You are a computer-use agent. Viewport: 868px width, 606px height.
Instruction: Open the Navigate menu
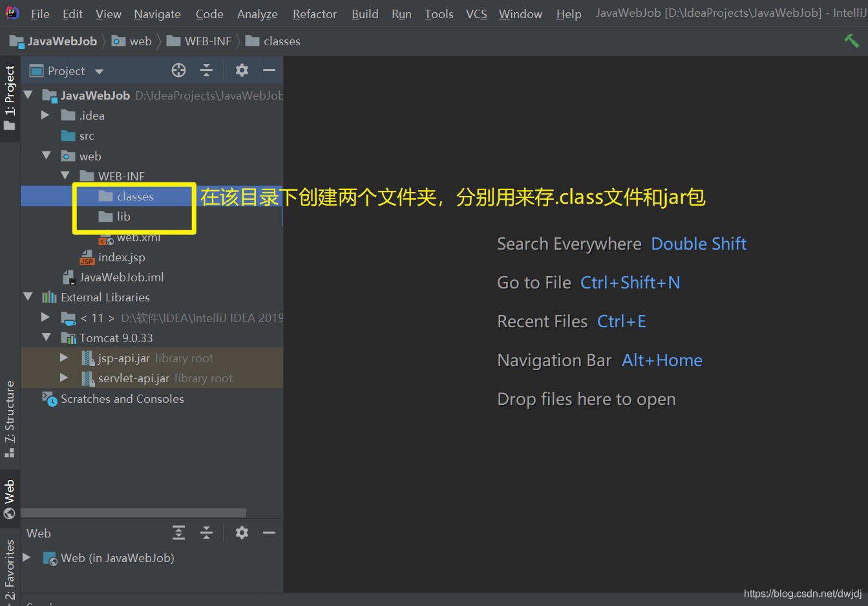157,14
